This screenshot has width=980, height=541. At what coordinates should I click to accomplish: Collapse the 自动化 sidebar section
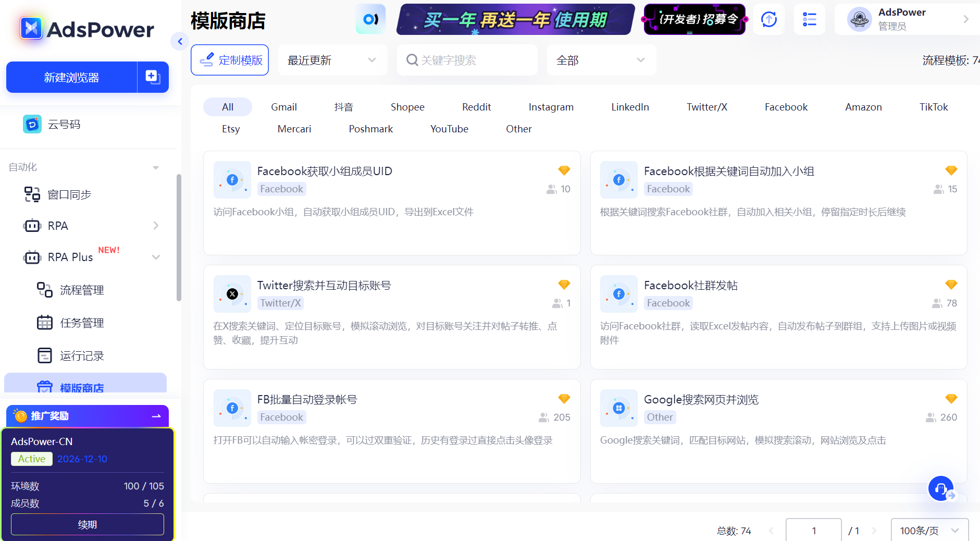(155, 167)
